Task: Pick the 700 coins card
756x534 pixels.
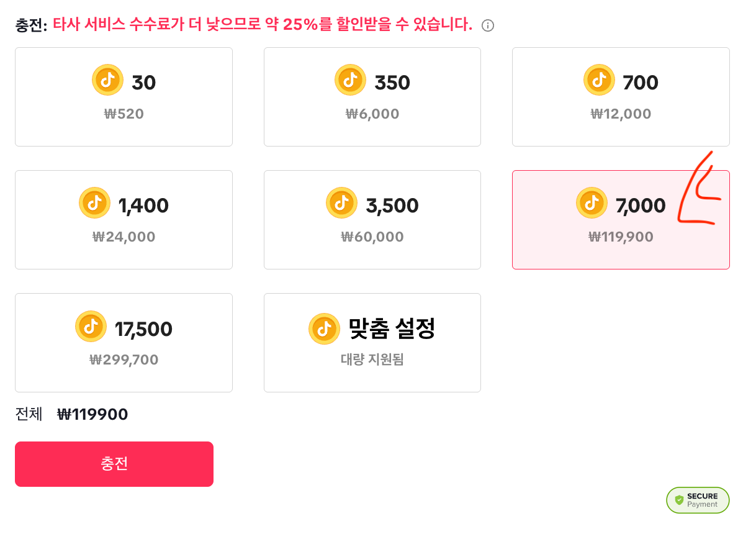Action: [x=621, y=97]
